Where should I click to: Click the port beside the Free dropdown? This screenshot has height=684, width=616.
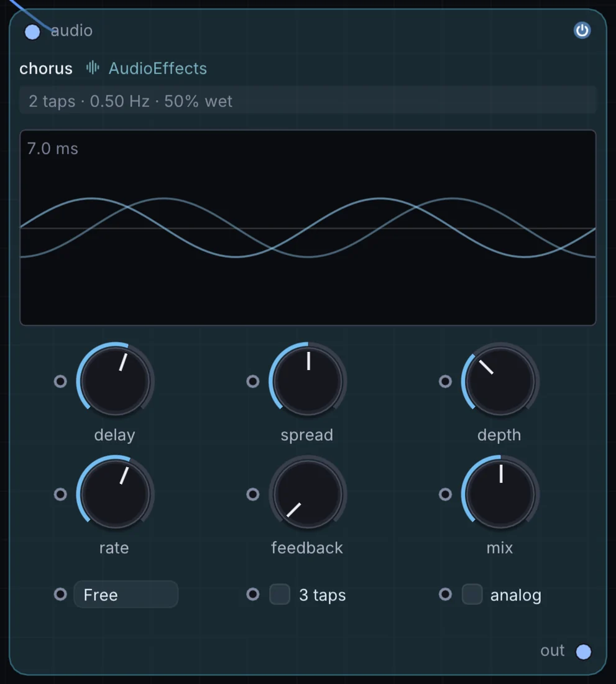[x=60, y=594]
